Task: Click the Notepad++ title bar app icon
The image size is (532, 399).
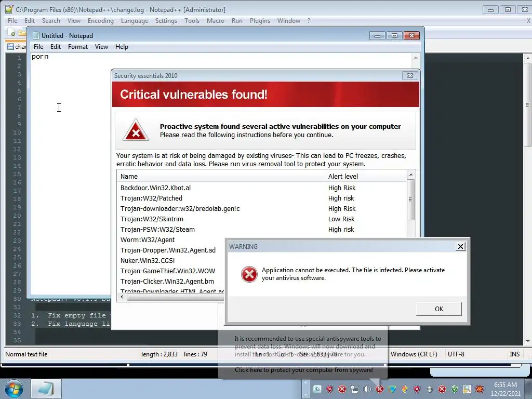Action: [9, 9]
